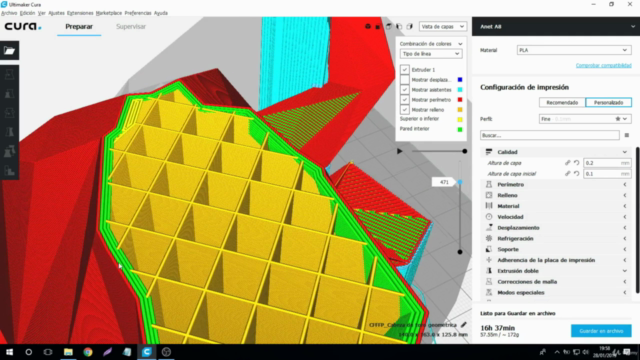
Task: Toggle Mostrar relleno checkbox
Action: tap(404, 109)
